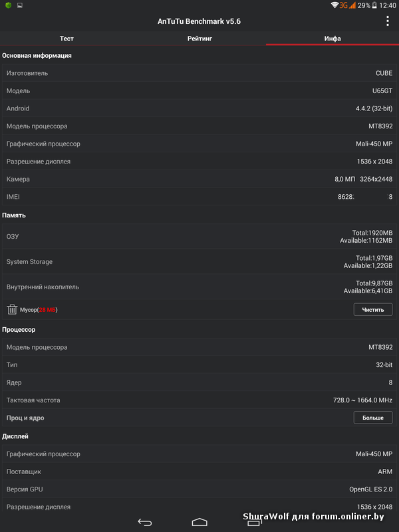Tap the Wi-Fi status icon
The image size is (399, 532).
click(334, 5)
